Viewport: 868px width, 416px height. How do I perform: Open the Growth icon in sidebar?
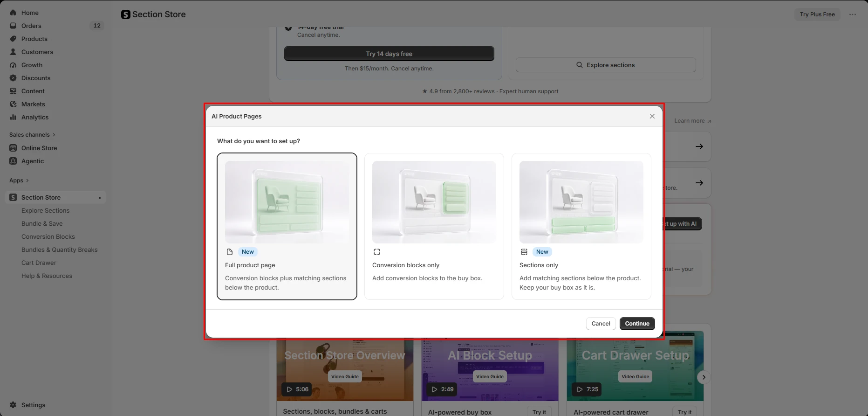tap(13, 65)
